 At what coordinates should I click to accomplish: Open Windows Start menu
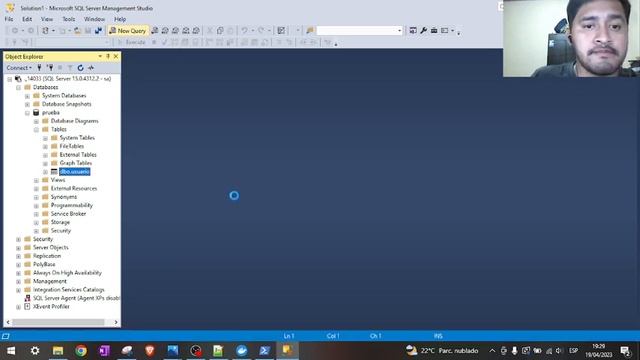coord(11,351)
